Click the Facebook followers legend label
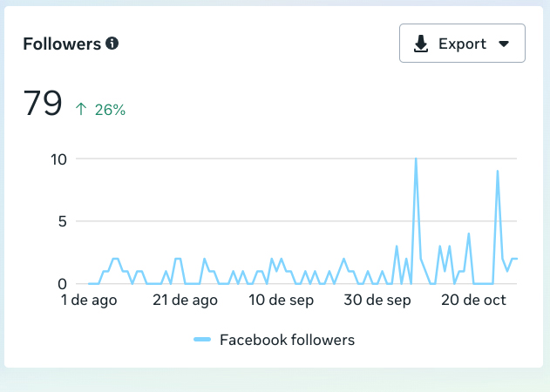Image resolution: width=550 pixels, height=392 pixels. (x=287, y=340)
